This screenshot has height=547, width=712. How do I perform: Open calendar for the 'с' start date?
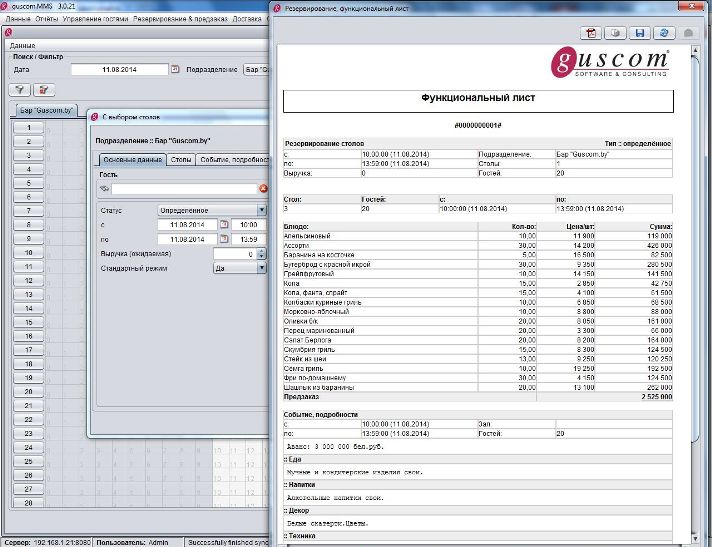click(x=224, y=225)
